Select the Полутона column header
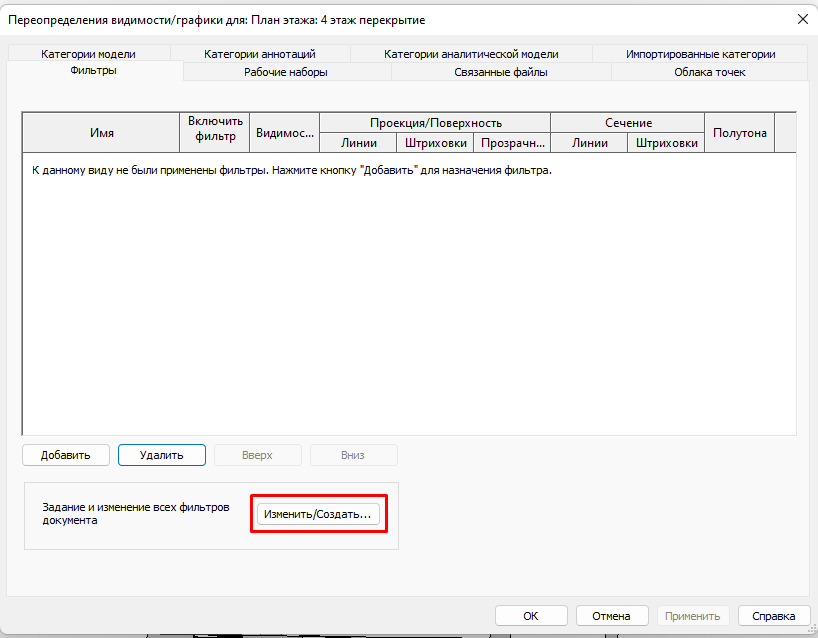Image resolution: width=818 pixels, height=638 pixels. 739,133
